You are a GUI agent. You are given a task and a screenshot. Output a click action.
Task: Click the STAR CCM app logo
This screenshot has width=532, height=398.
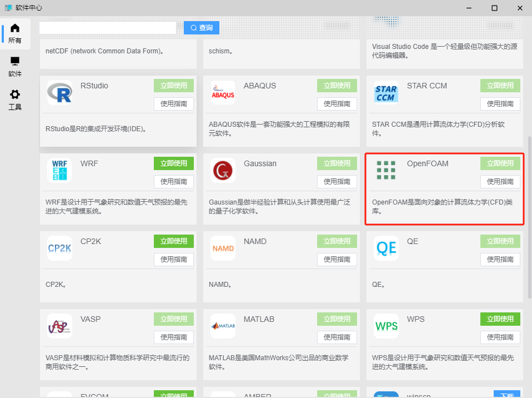pyautogui.click(x=386, y=92)
